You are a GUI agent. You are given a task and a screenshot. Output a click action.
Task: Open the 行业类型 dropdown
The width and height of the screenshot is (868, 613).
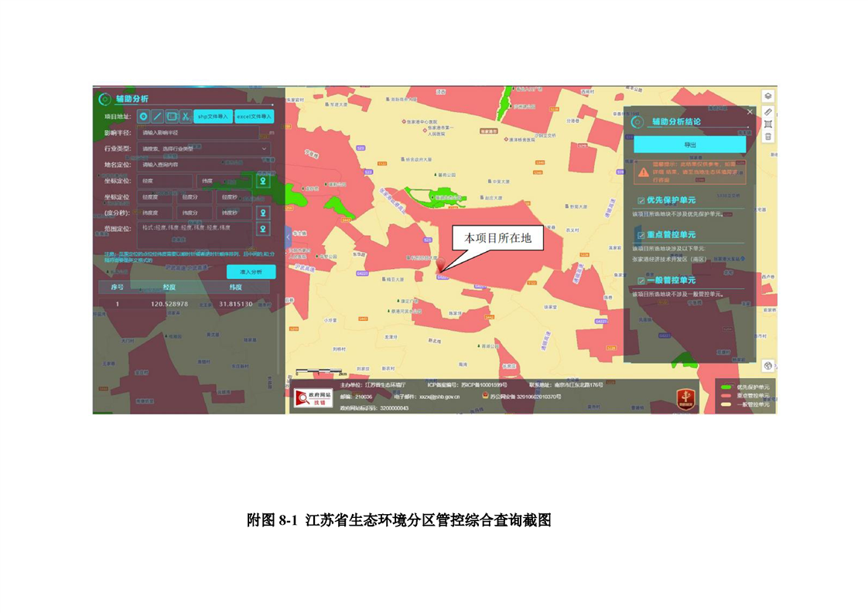click(x=205, y=148)
